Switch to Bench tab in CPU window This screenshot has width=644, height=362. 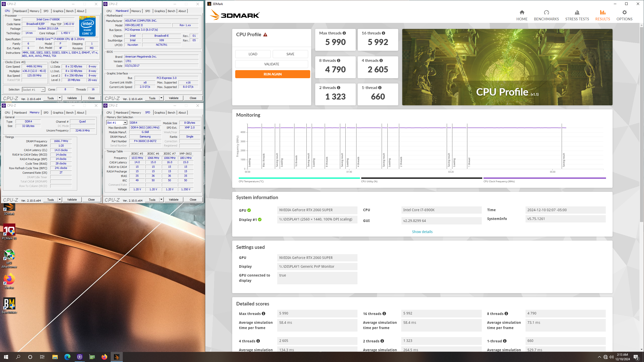coord(70,11)
